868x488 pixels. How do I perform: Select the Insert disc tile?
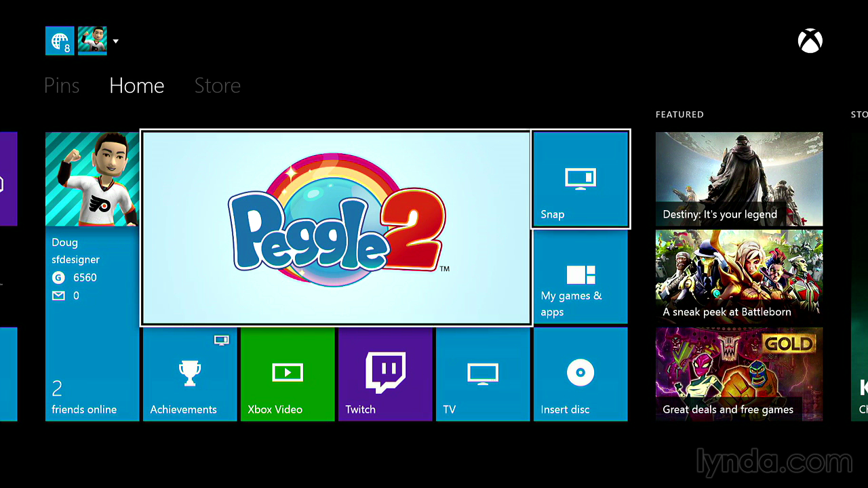click(580, 374)
